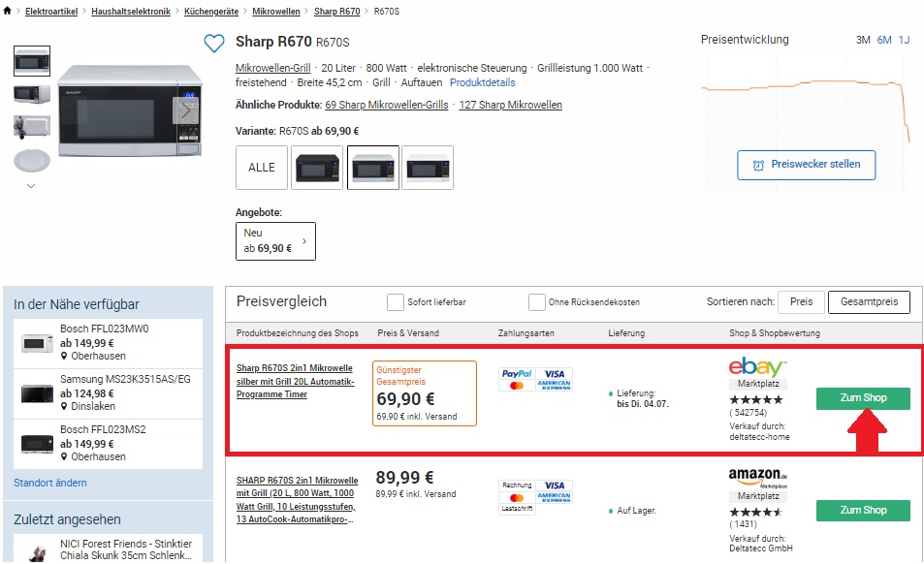
Task: Click the home icon in breadcrumb
Action: (x=9, y=11)
